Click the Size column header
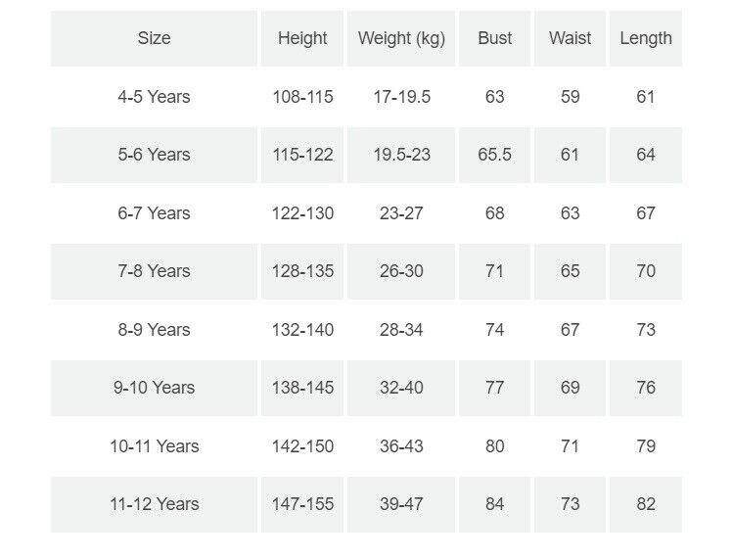Screen dimensions: 732x560 coord(154,38)
